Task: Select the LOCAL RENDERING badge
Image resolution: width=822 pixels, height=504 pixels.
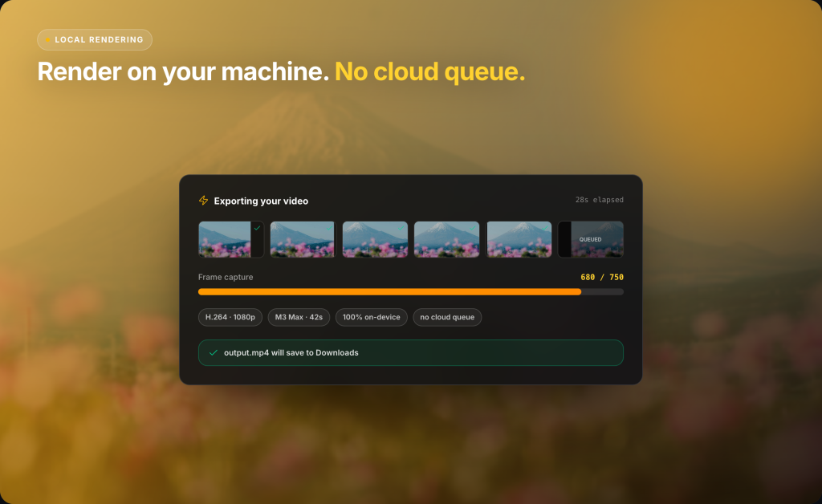Action: pyautogui.click(x=95, y=40)
